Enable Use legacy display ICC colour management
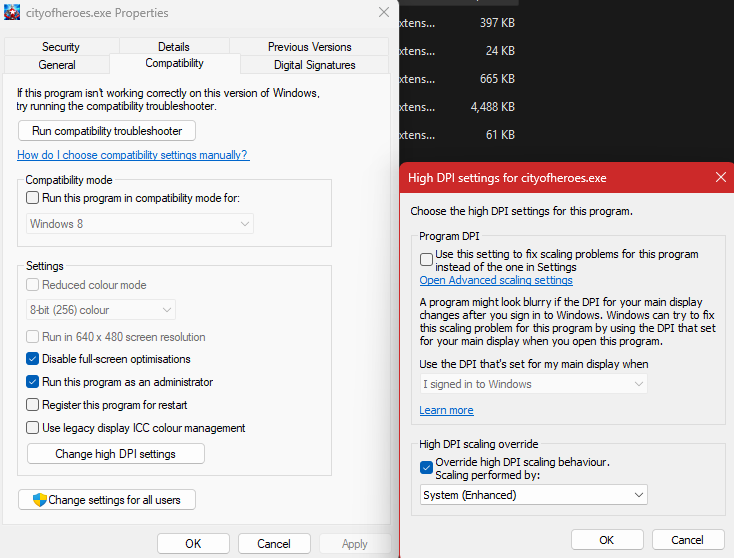This screenshot has width=734, height=558. pos(33,428)
